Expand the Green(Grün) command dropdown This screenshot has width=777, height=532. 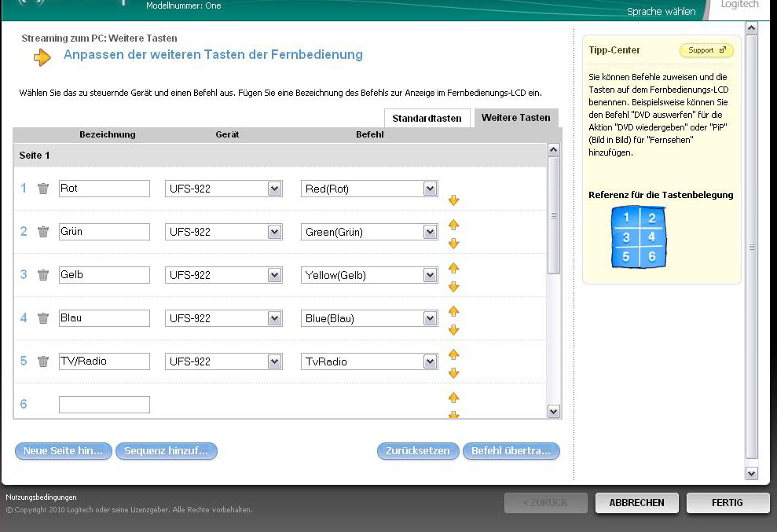430,232
